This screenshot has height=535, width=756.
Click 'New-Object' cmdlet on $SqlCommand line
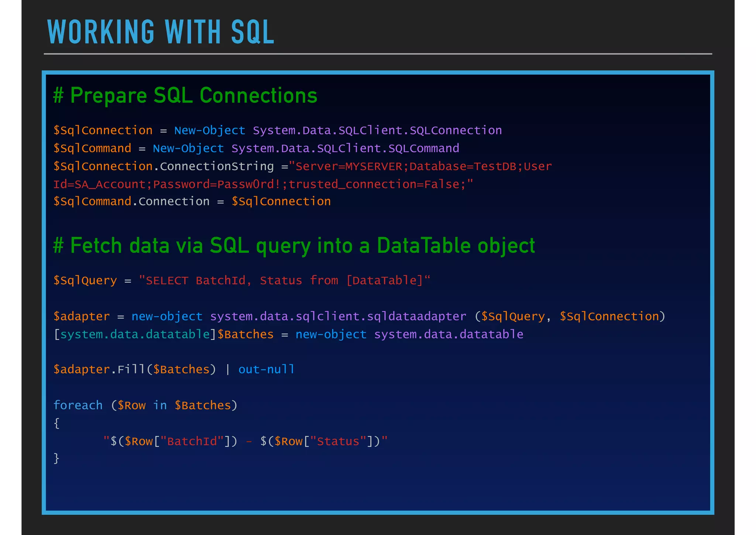pos(188,149)
